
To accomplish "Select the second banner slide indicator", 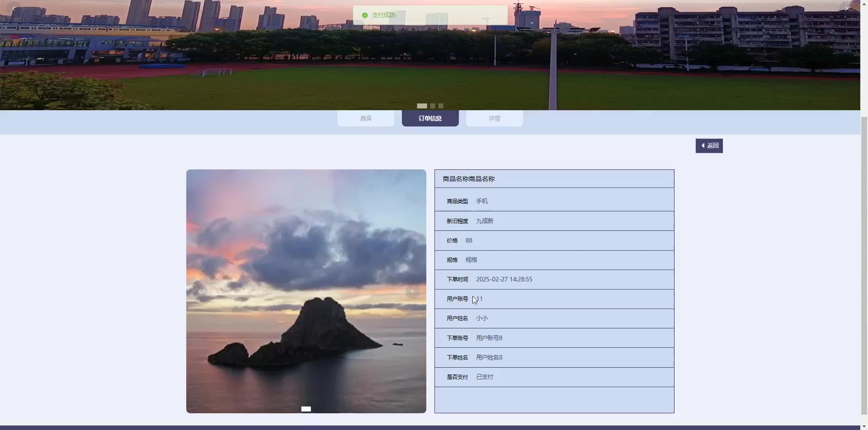I will coord(433,106).
